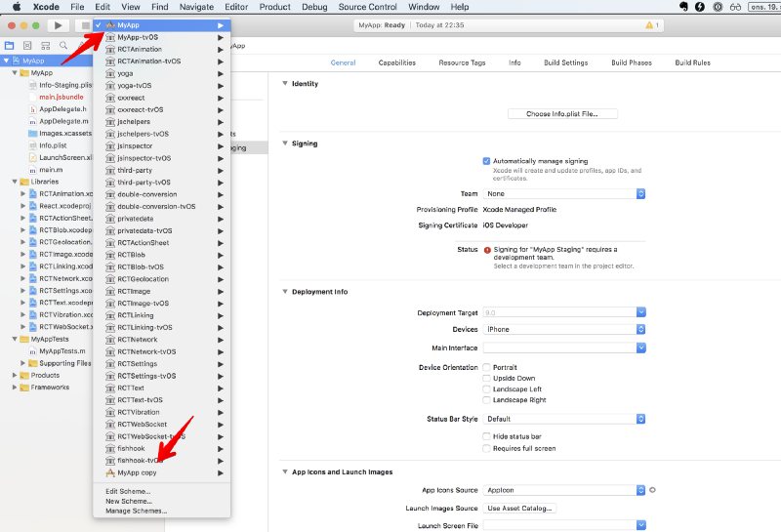The width and height of the screenshot is (781, 532).
Task: Collapse the Libraries group in navigator
Action: (15, 182)
